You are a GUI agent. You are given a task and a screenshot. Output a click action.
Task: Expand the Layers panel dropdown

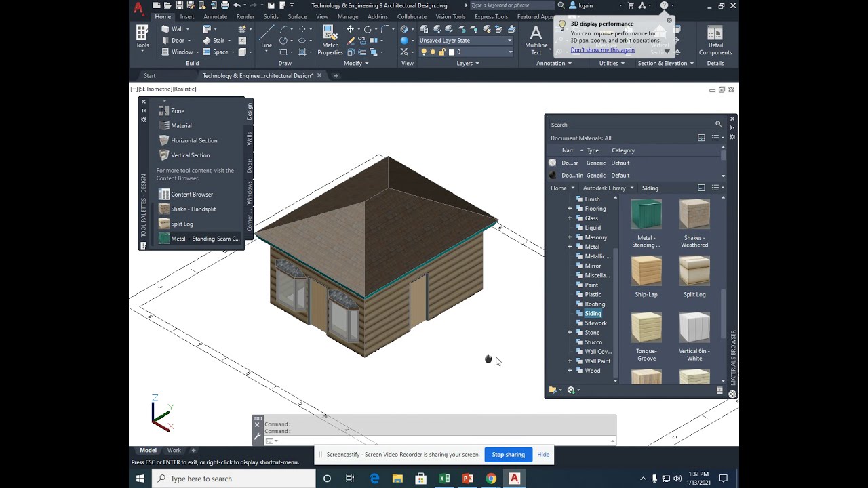[x=468, y=64]
